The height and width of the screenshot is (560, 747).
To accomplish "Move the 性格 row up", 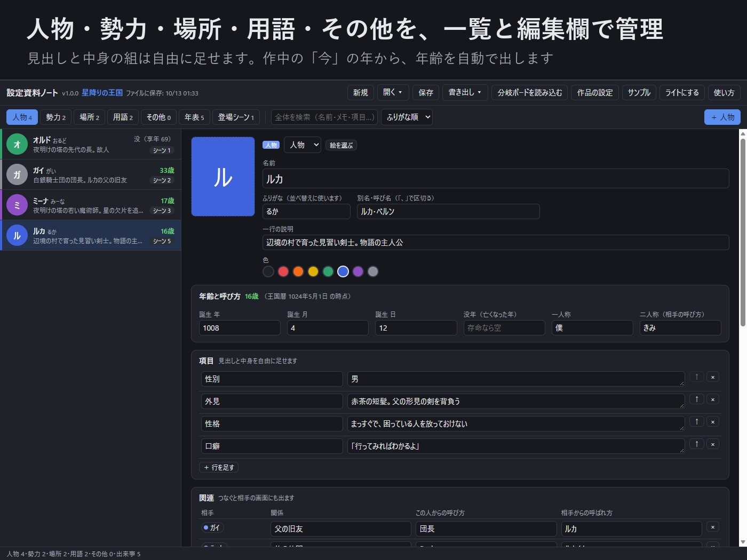I will pyautogui.click(x=696, y=422).
